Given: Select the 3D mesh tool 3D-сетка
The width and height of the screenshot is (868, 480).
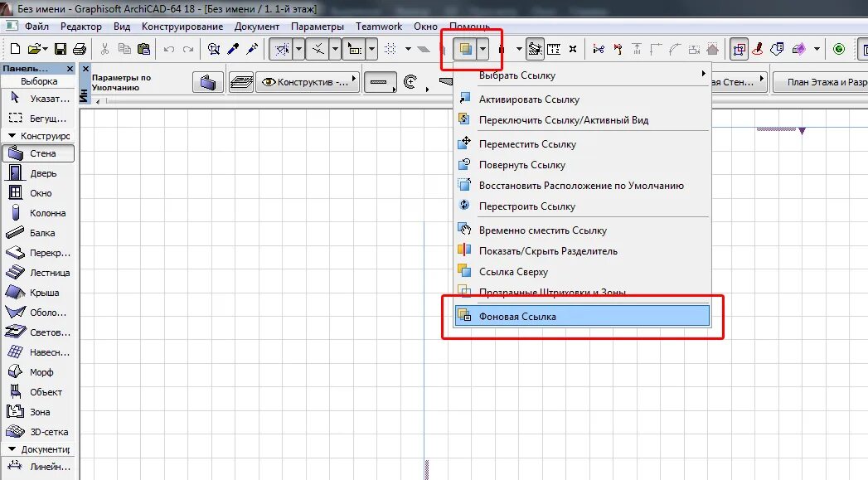Looking at the screenshot, I should point(38,432).
